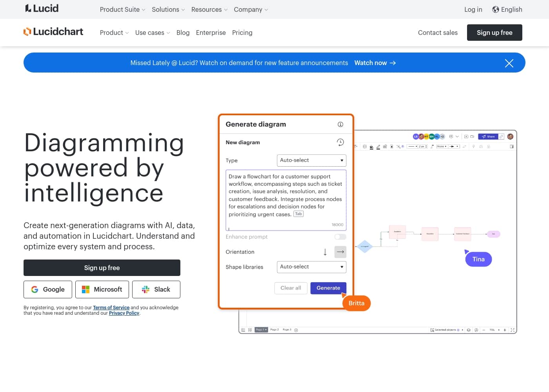Click the page list icon in preview footer
Screen dimensions: 549x392
click(243, 330)
